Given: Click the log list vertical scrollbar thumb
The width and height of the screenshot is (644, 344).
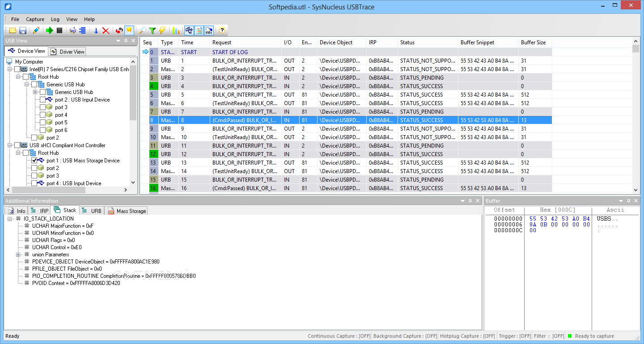Looking at the screenshot, I should tap(636, 49).
